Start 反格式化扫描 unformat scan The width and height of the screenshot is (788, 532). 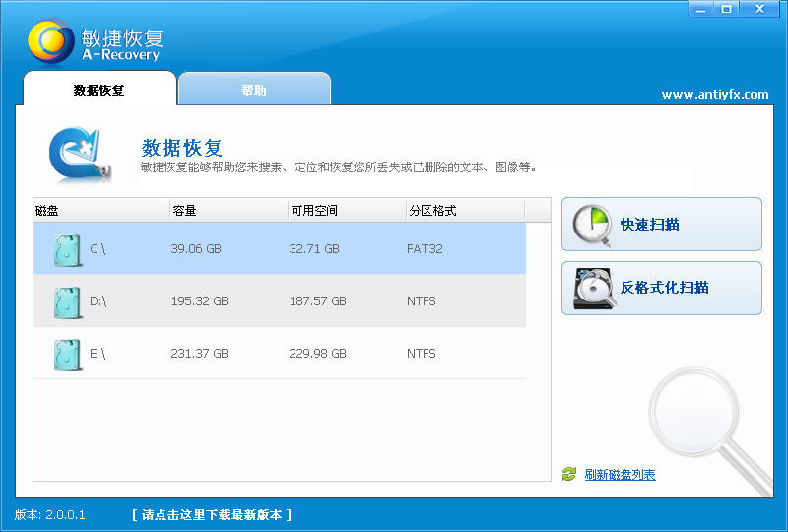point(661,288)
